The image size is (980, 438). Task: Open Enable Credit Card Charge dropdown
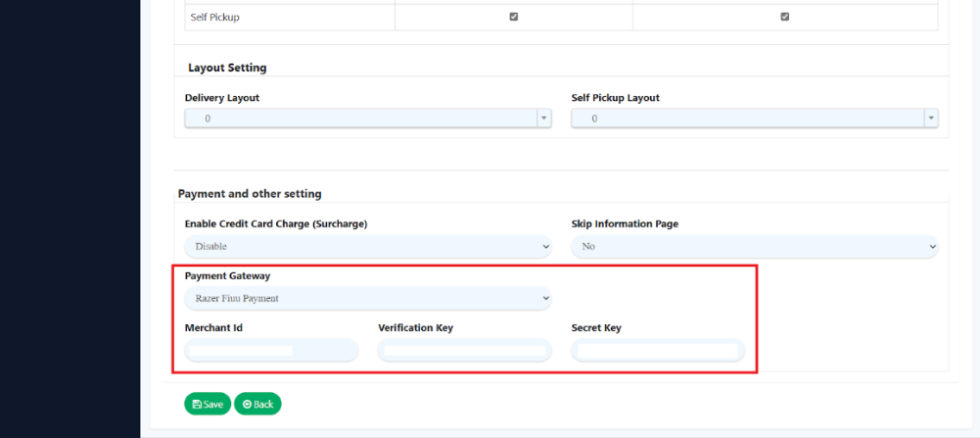click(x=367, y=247)
